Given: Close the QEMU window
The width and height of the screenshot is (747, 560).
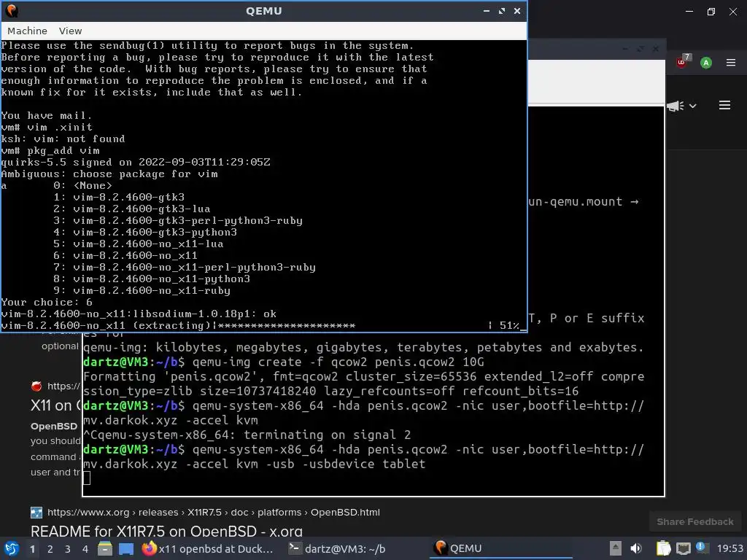Looking at the screenshot, I should (x=517, y=11).
